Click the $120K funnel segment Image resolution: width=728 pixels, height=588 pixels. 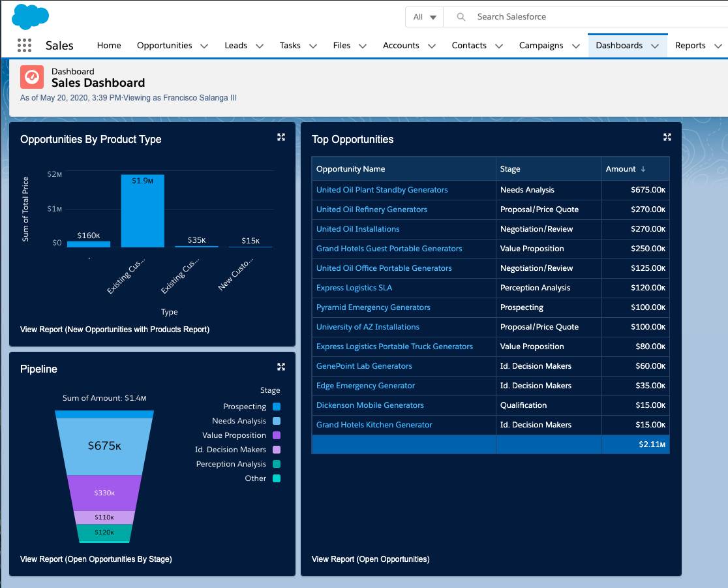pos(104,533)
